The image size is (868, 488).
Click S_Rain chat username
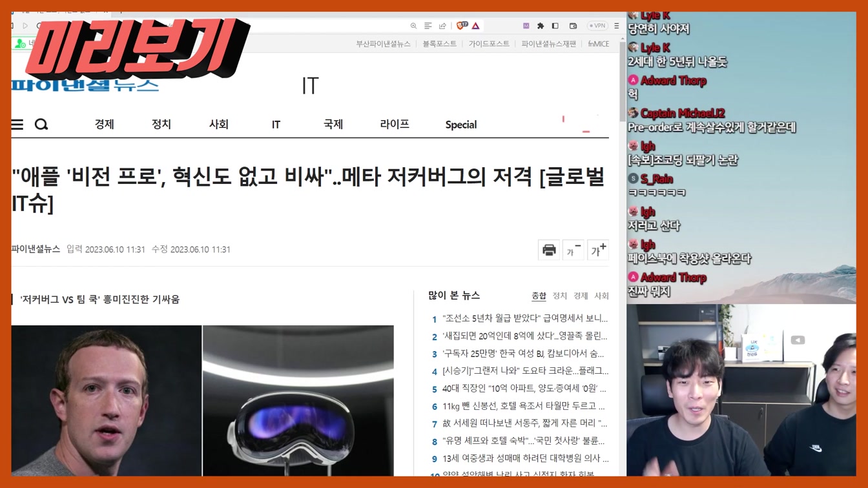[x=657, y=179]
